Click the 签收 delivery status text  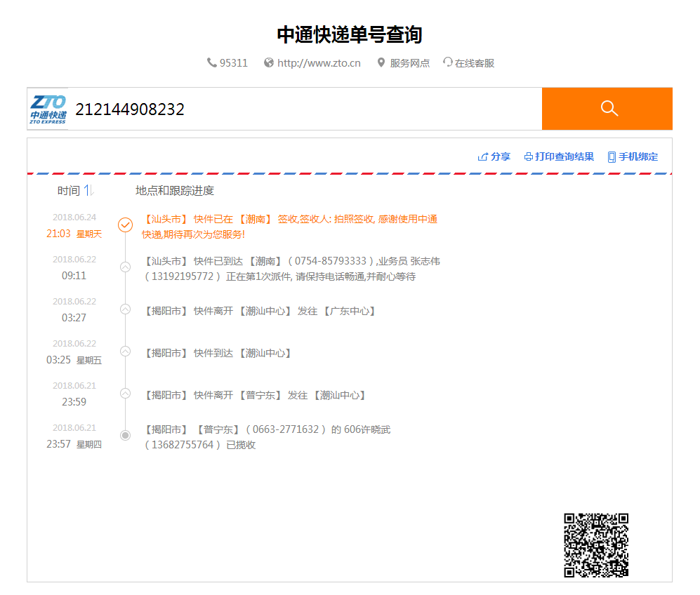289,227
